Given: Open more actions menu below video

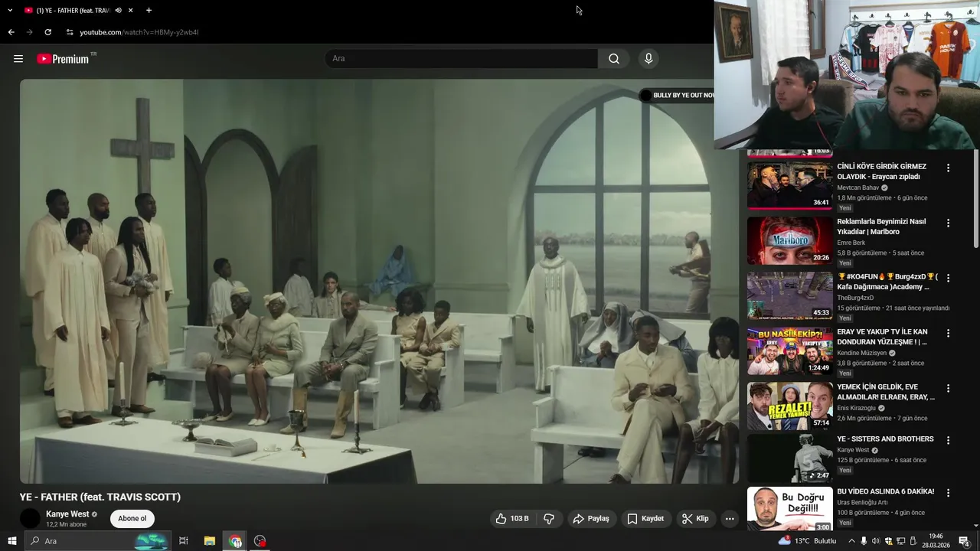Looking at the screenshot, I should click(730, 519).
